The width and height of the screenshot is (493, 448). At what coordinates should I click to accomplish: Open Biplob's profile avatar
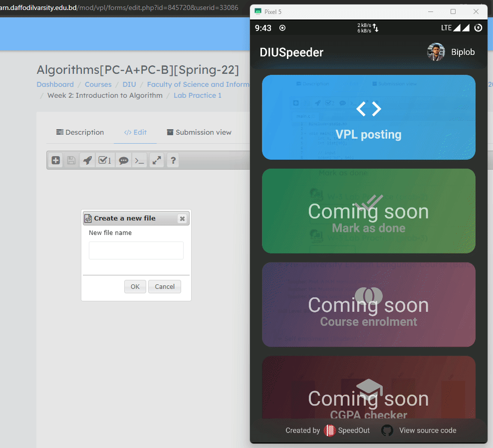[436, 52]
